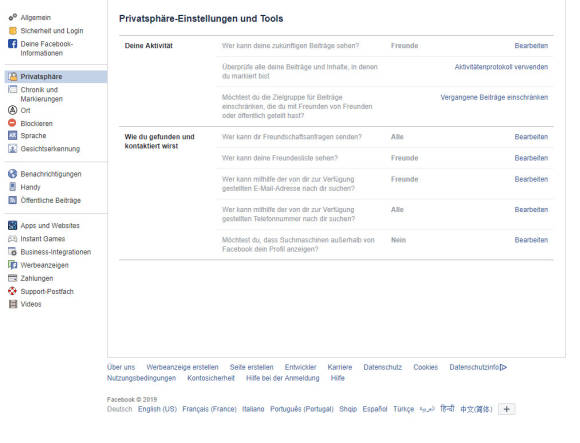Go to Apps und Websites section

(50, 226)
